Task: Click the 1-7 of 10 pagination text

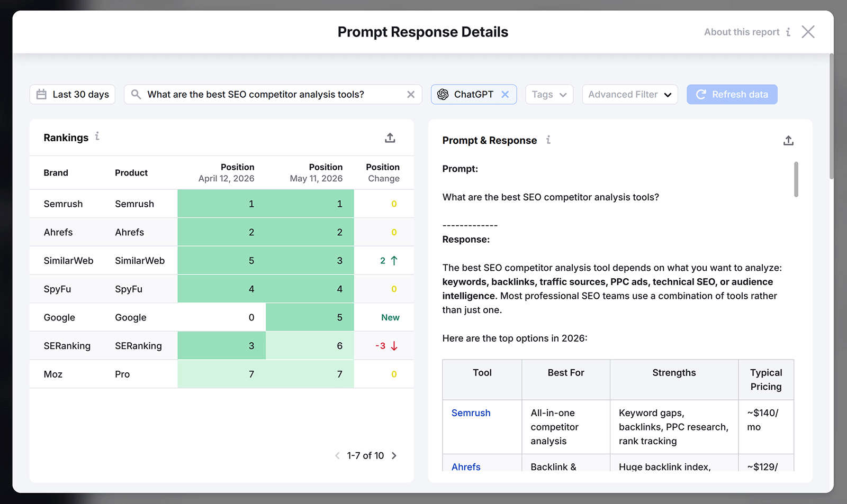Action: [x=365, y=456]
